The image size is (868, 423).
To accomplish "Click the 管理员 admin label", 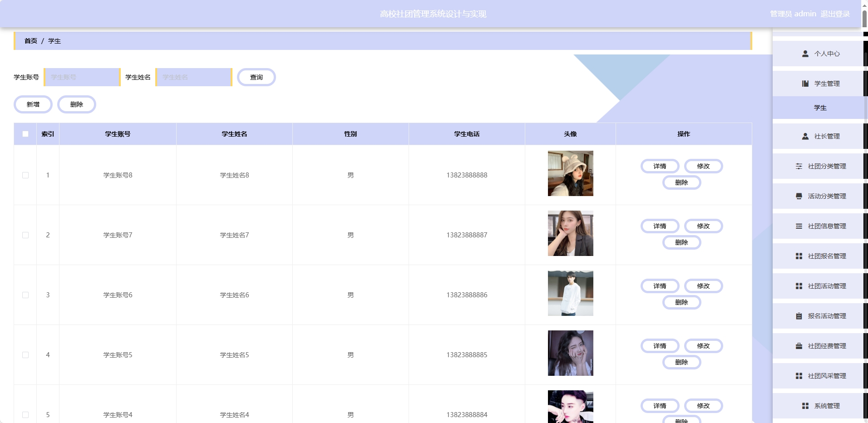I will coord(793,14).
